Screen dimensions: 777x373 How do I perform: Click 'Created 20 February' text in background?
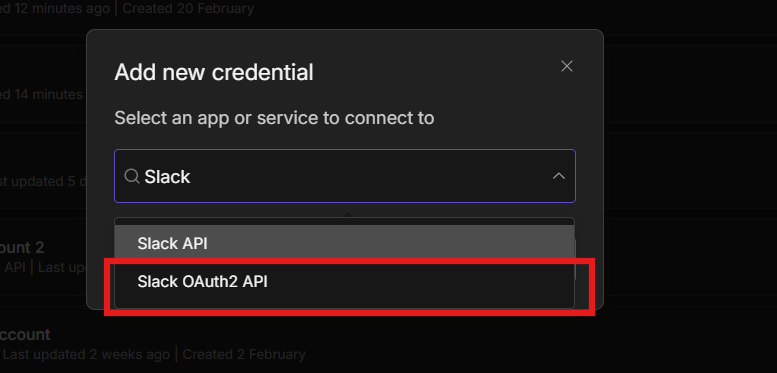pyautogui.click(x=188, y=8)
